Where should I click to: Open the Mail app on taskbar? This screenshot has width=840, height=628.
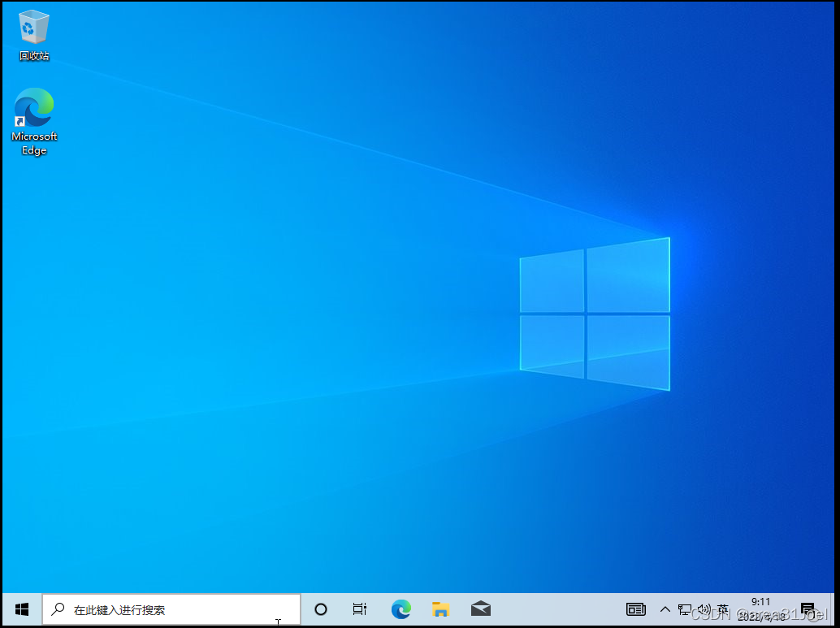point(481,609)
